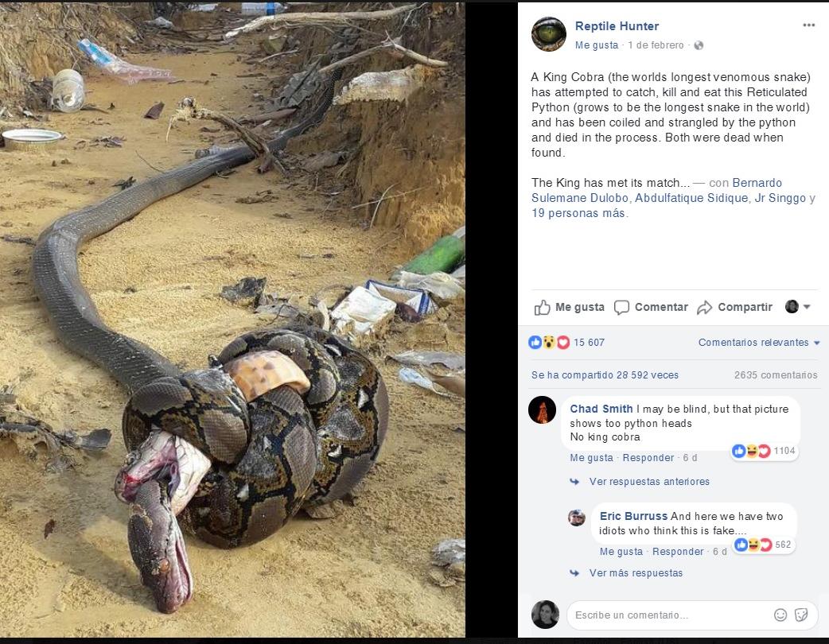
Task: Click the Reptile Hunter page avatar
Action: (x=549, y=34)
